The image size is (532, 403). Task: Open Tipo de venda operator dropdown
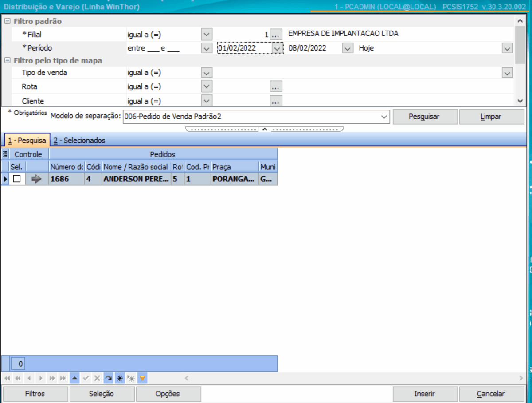(207, 73)
